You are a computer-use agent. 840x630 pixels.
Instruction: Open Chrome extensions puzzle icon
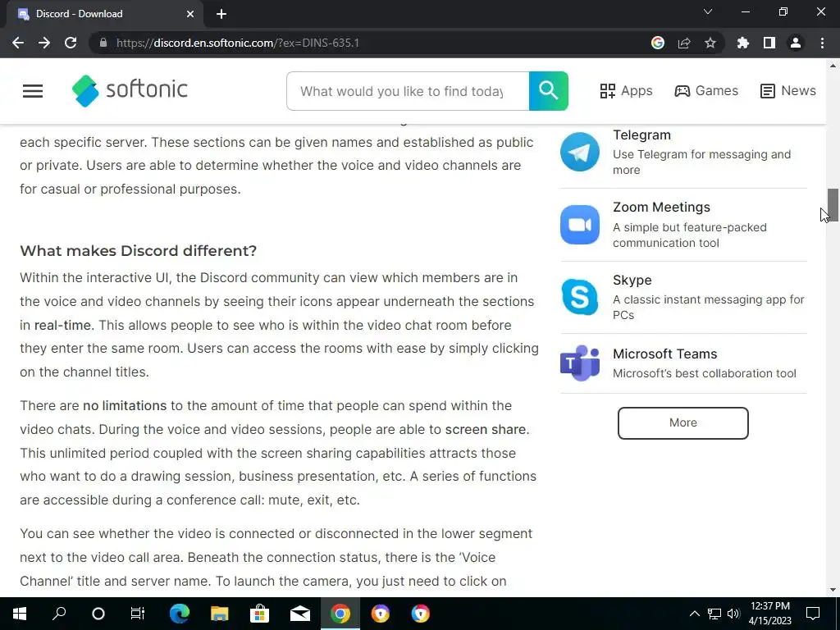(x=742, y=43)
